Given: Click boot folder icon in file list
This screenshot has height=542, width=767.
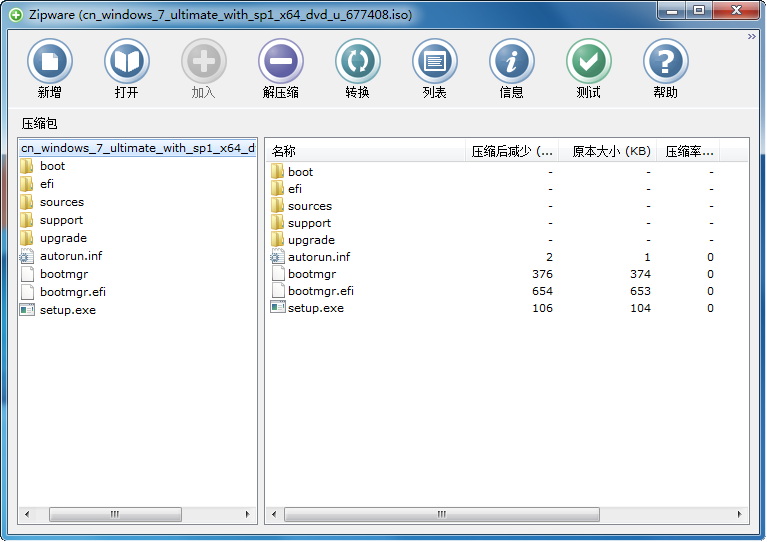Looking at the screenshot, I should coord(277,171).
